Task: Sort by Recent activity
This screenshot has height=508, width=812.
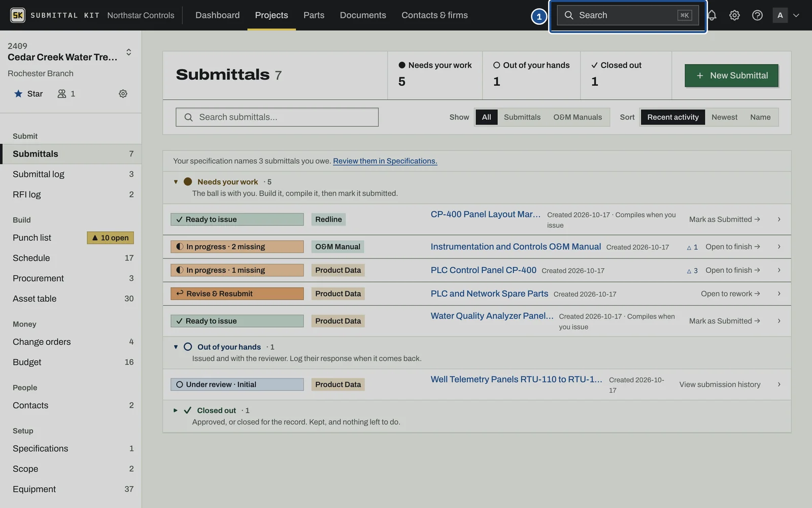Action: 673,117
